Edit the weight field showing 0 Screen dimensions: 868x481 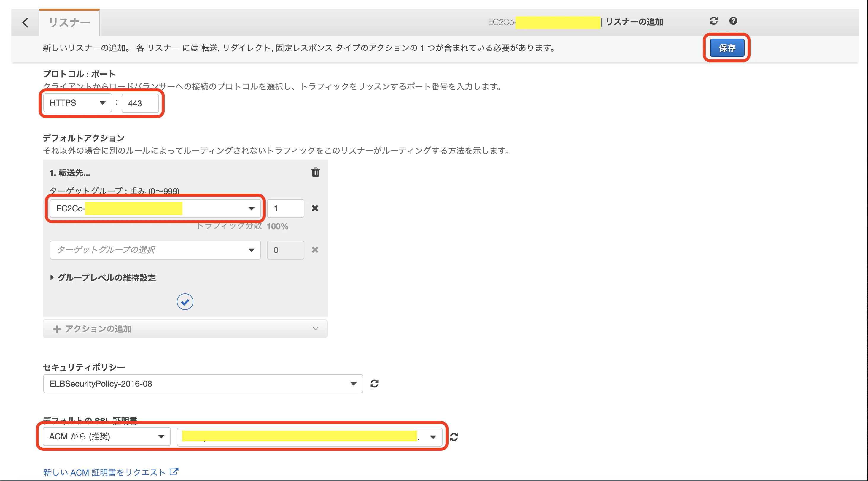click(285, 250)
